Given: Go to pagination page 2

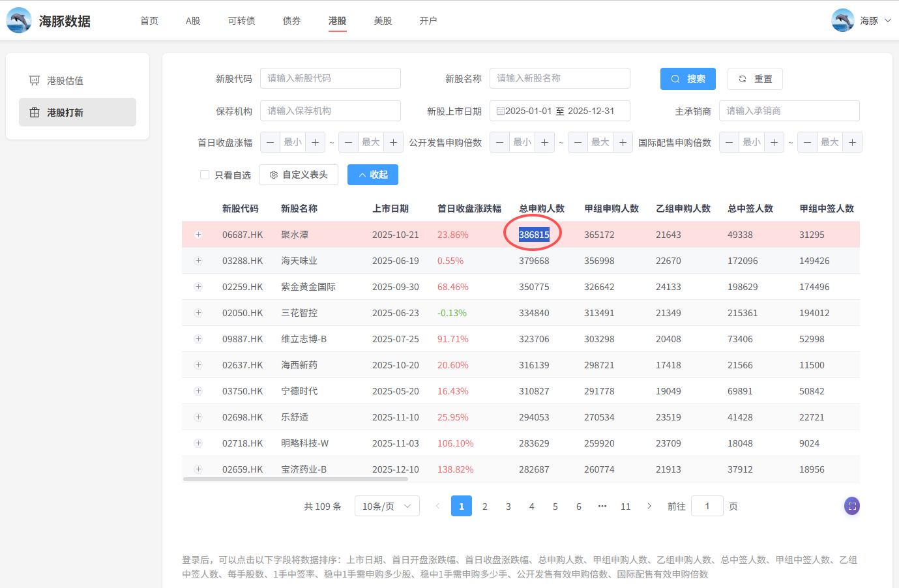Looking at the screenshot, I should pyautogui.click(x=485, y=507).
